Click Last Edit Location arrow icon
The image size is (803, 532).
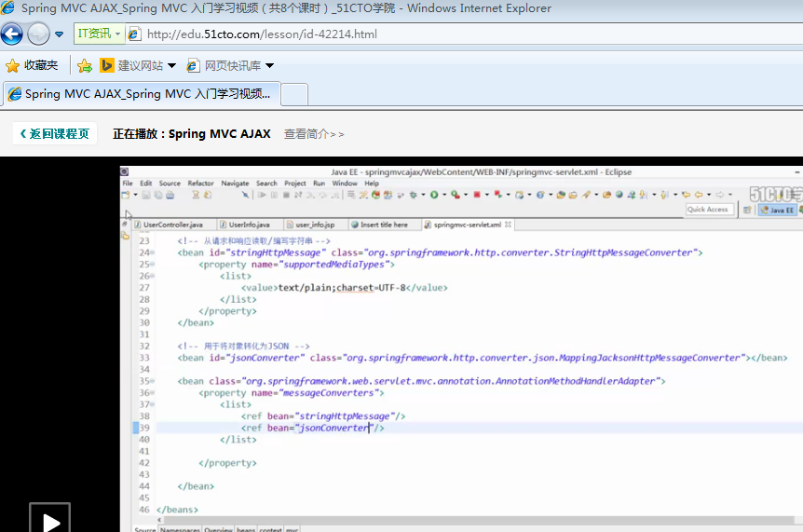point(686,195)
